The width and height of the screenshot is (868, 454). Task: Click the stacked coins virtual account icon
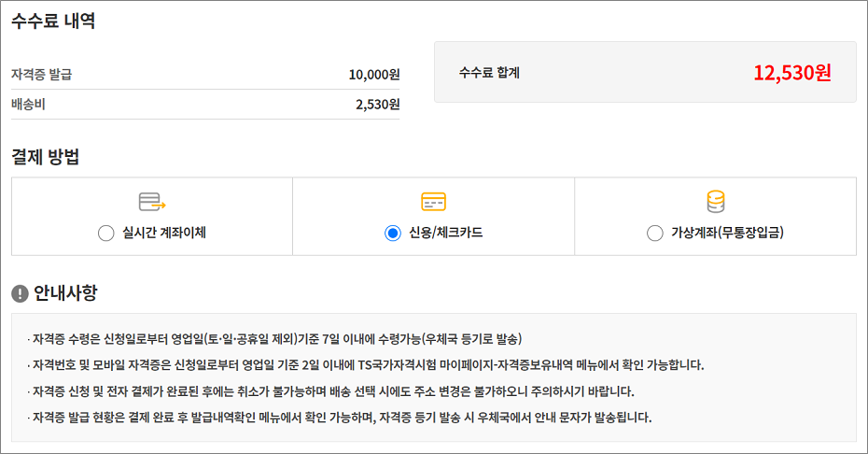coord(716,202)
